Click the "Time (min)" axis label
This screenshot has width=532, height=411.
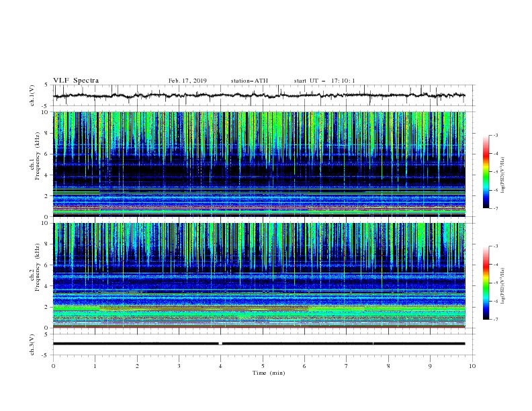269,373
